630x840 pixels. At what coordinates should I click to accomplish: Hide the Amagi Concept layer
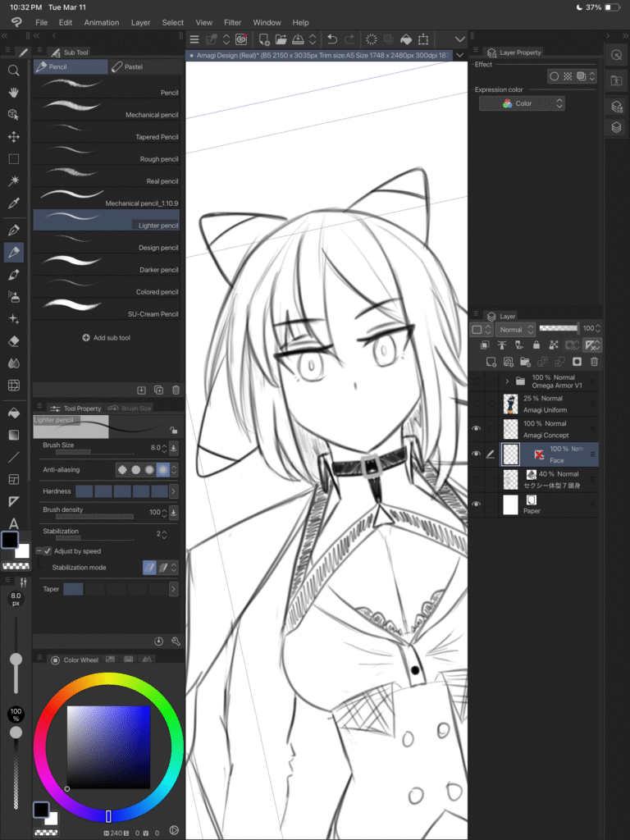click(x=476, y=429)
